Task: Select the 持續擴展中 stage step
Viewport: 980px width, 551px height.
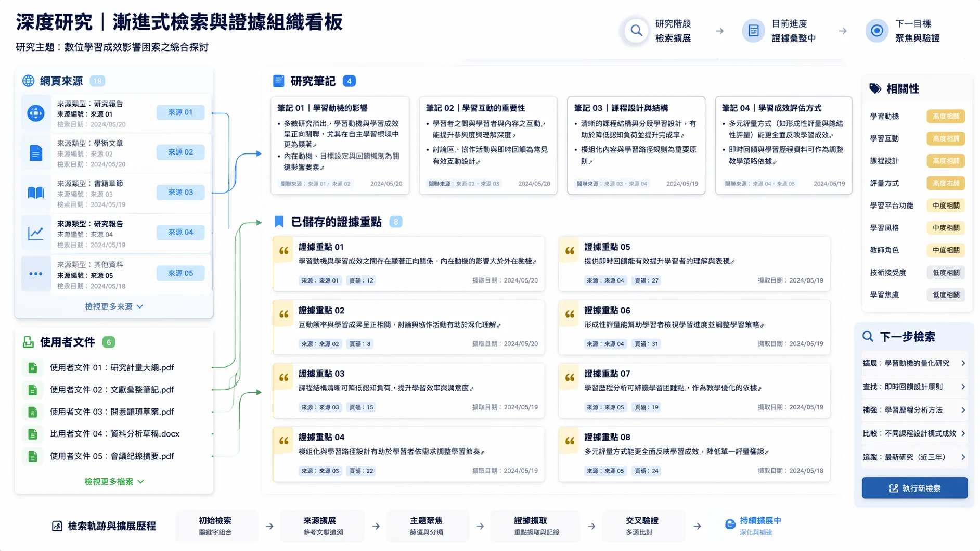Action: (754, 526)
